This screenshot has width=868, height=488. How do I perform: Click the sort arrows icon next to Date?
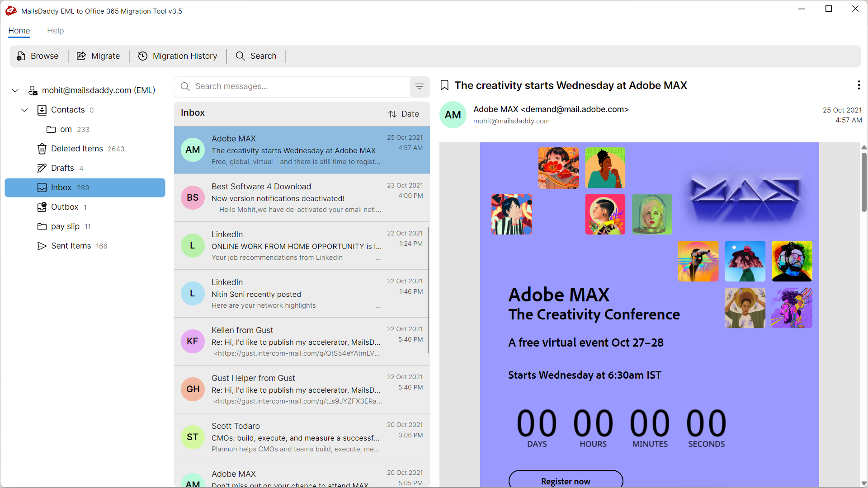[392, 114]
